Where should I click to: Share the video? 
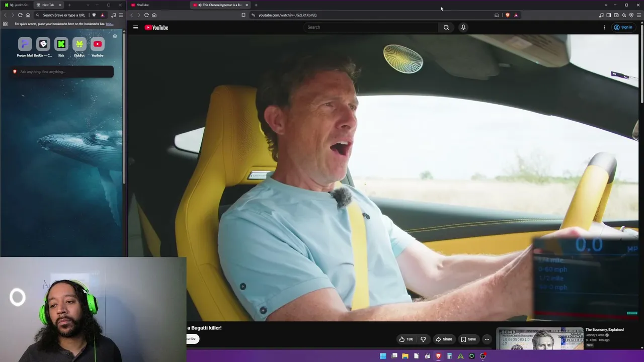(444, 339)
